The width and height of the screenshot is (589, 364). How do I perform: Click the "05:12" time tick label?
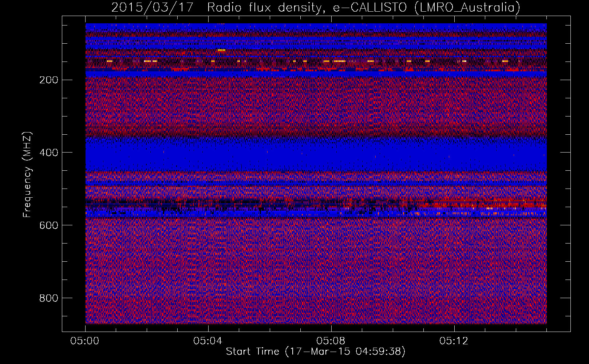(x=454, y=341)
